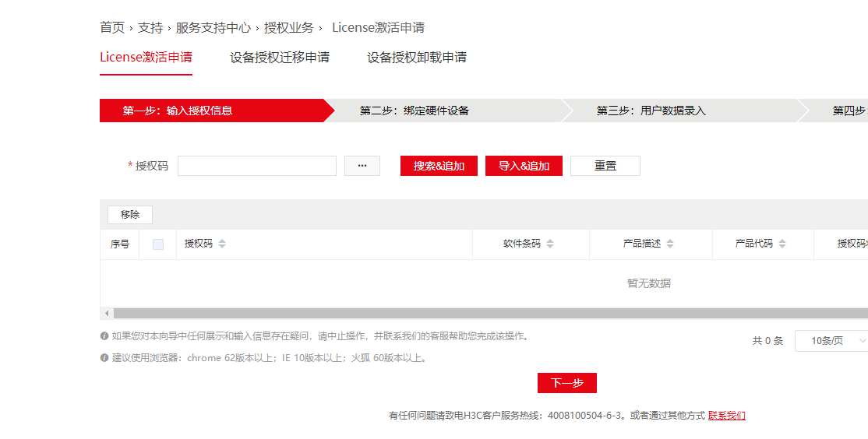Click the sort arrows beside 软件条码

[x=550, y=244]
